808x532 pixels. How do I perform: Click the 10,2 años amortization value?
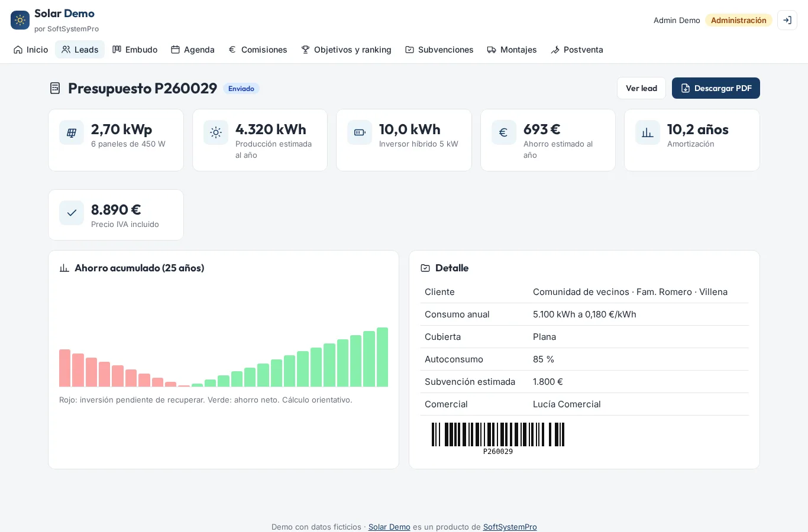(698, 129)
